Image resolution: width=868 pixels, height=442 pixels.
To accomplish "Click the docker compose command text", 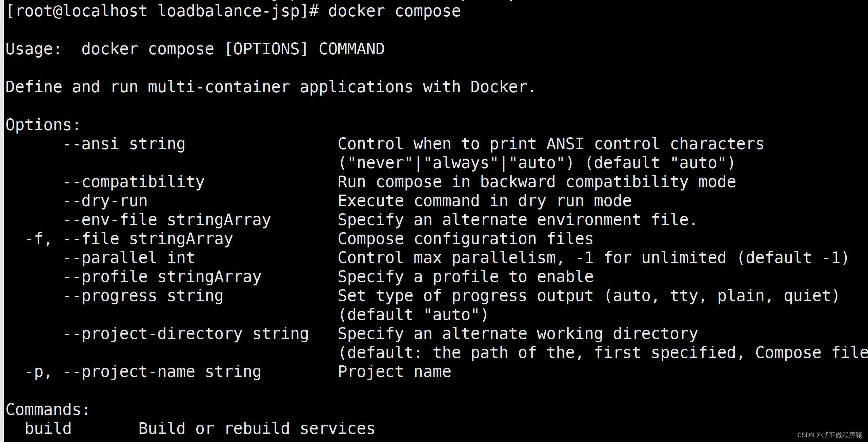I will pos(395,11).
